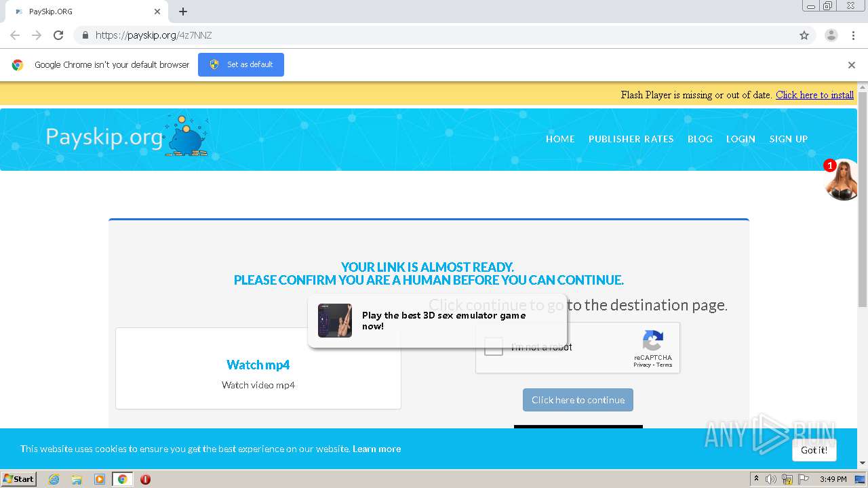The height and width of the screenshot is (488, 868).
Task: Open the Action Center flag icon
Action: (x=804, y=479)
